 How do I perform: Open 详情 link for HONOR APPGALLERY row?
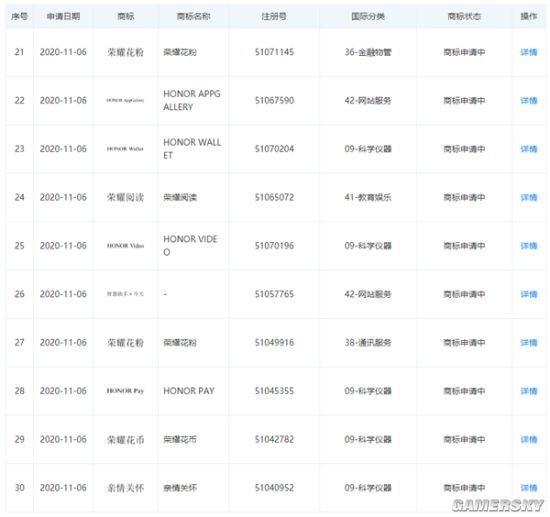(x=529, y=101)
